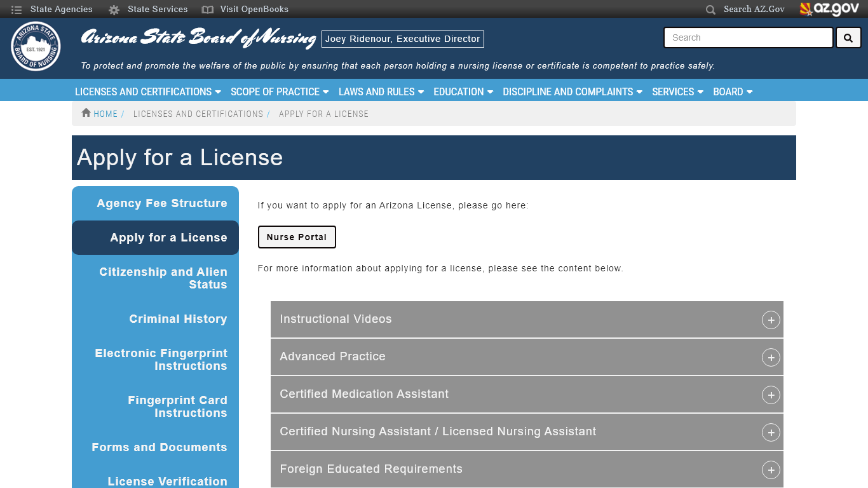The height and width of the screenshot is (488, 868).
Task: Expand the Instructional Videos section
Action: 771,320
